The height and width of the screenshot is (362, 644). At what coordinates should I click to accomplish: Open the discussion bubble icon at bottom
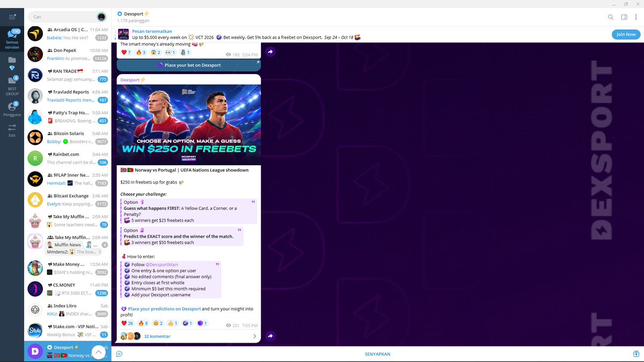tap(119, 354)
